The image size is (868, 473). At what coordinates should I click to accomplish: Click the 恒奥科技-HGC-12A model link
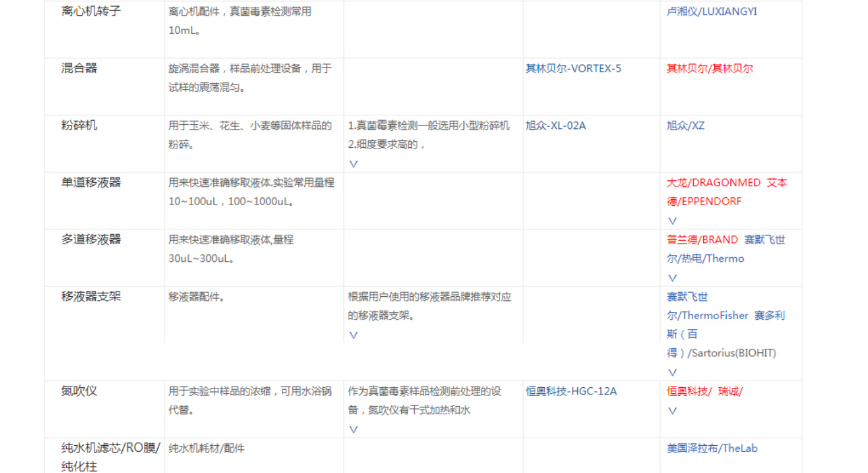(x=571, y=391)
